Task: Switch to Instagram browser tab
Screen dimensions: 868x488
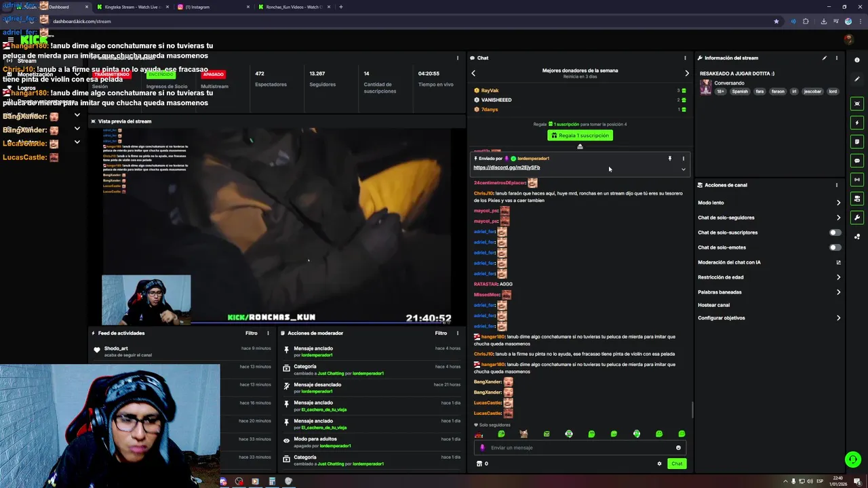Action: point(212,7)
